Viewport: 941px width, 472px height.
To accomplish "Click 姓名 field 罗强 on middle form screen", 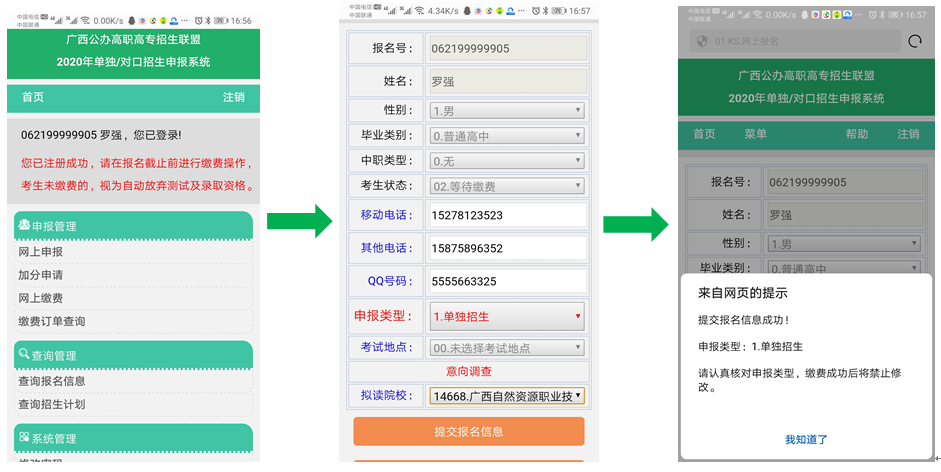I will pyautogui.click(x=508, y=82).
